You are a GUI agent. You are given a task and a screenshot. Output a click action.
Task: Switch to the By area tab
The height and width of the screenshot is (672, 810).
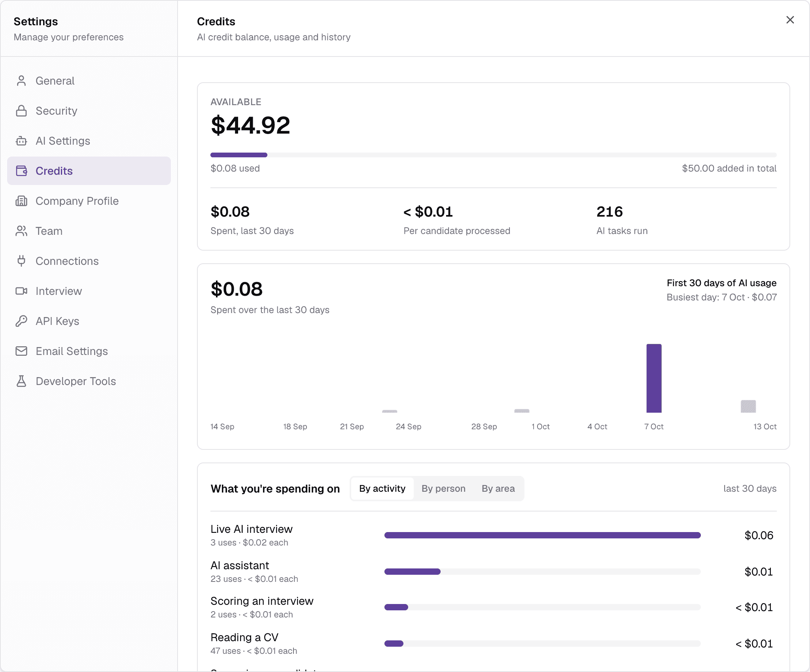pos(498,489)
